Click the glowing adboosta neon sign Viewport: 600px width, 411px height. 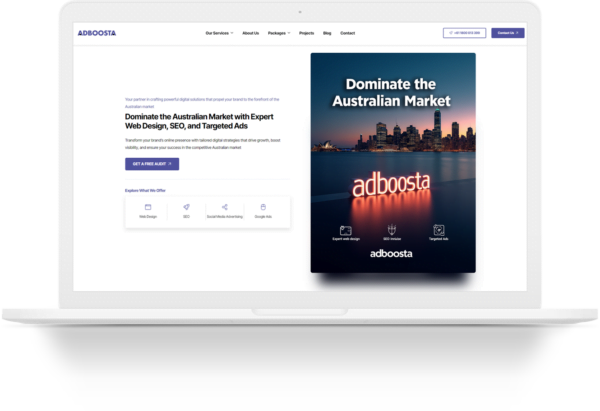pos(388,187)
